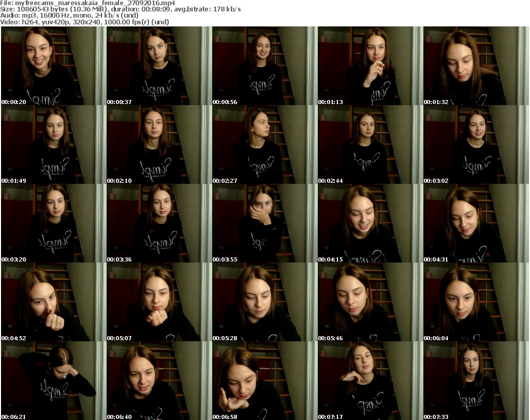Select the thumbnail timestamped 00:02:44
Screen dimensions: 530x420
coord(371,144)
